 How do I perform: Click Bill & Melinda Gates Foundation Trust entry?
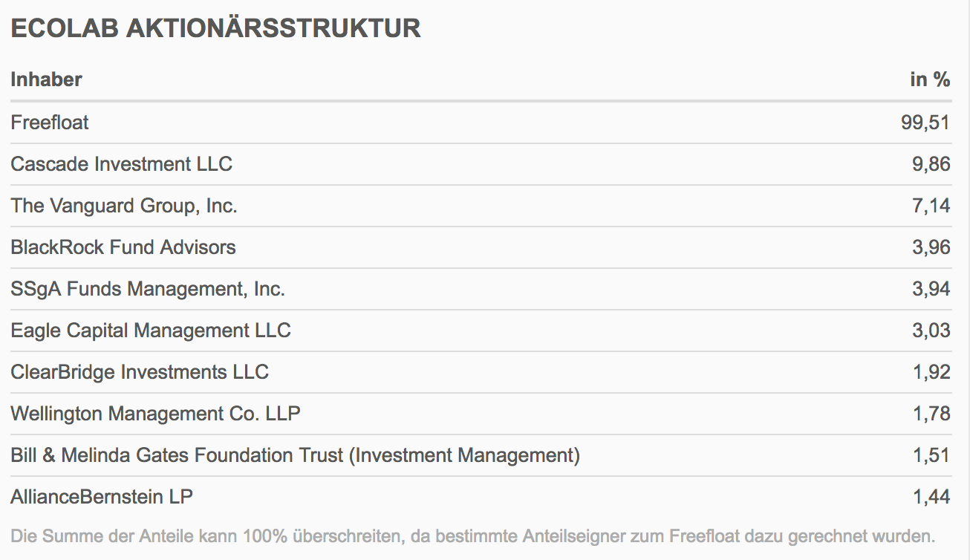click(295, 455)
